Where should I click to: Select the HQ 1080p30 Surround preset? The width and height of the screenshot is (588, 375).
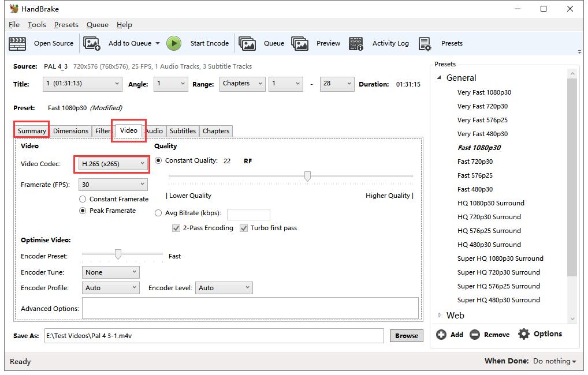pos(491,203)
